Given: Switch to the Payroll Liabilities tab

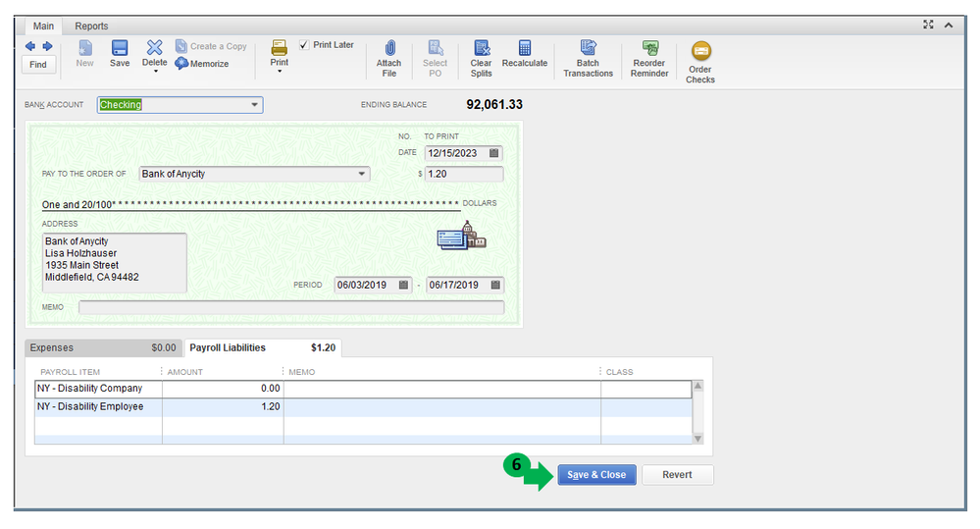Looking at the screenshot, I should point(262,347).
